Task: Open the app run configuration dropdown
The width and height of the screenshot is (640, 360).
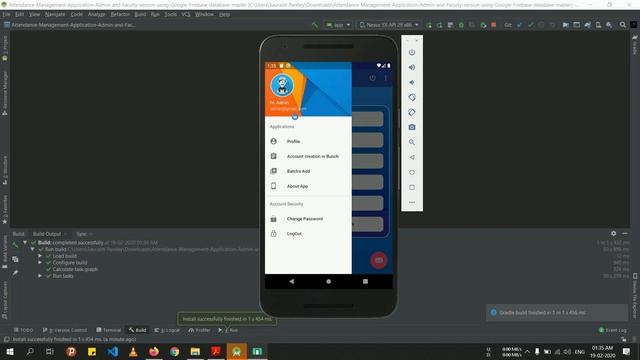Action: pos(338,25)
